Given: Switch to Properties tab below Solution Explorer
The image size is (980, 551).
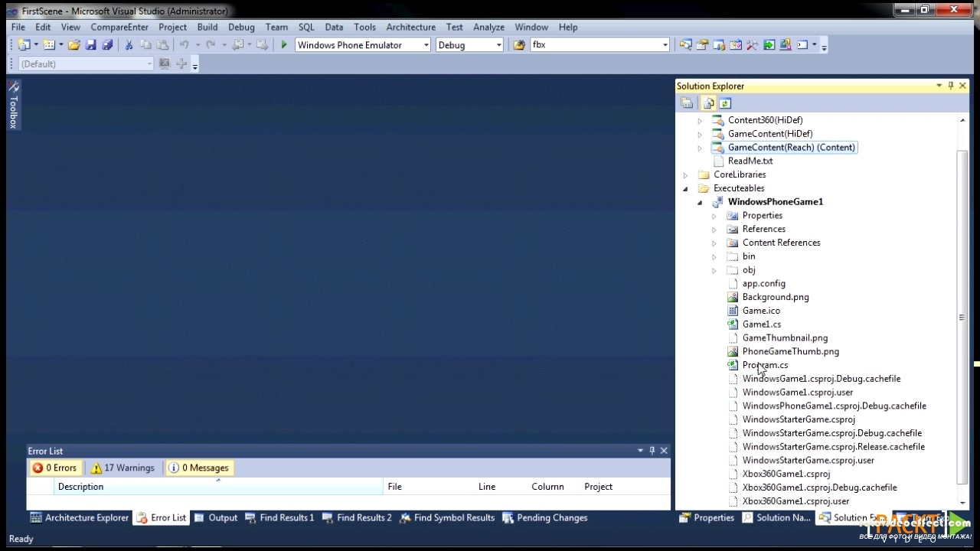Looking at the screenshot, I should (707, 517).
